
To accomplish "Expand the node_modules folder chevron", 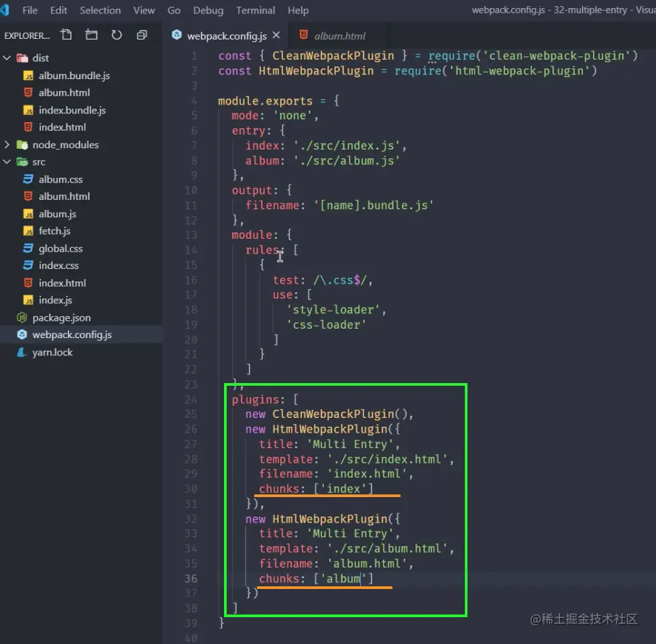I will pyautogui.click(x=7, y=145).
